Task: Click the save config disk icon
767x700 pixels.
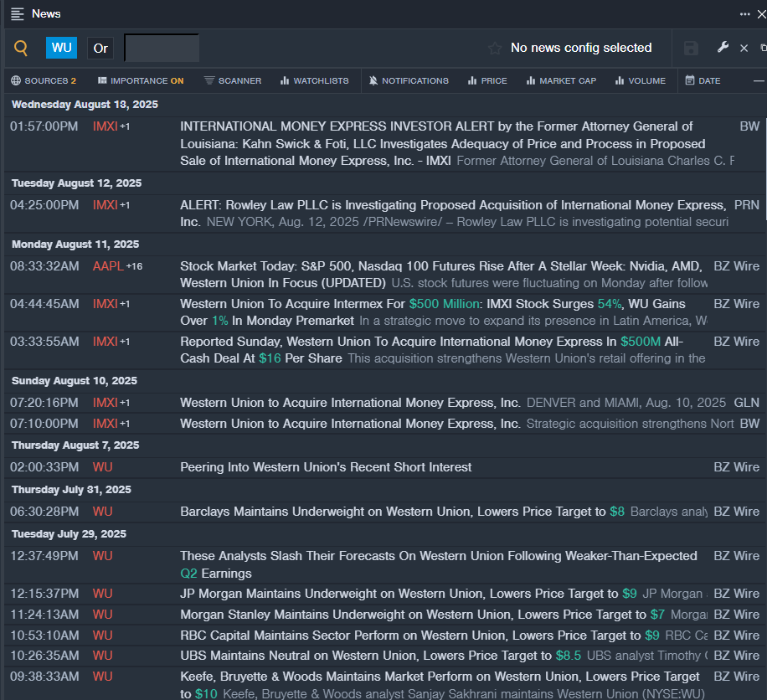Action: tap(691, 48)
